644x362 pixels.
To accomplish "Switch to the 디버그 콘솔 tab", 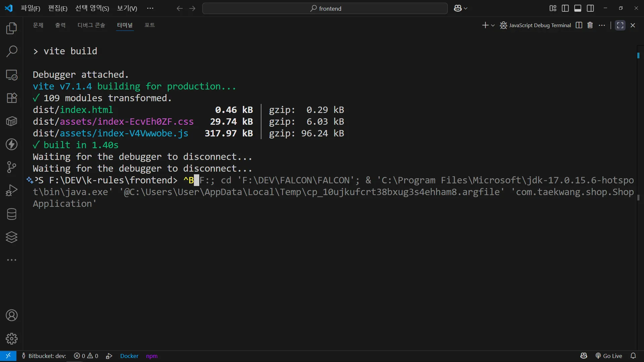I will pos(91,25).
